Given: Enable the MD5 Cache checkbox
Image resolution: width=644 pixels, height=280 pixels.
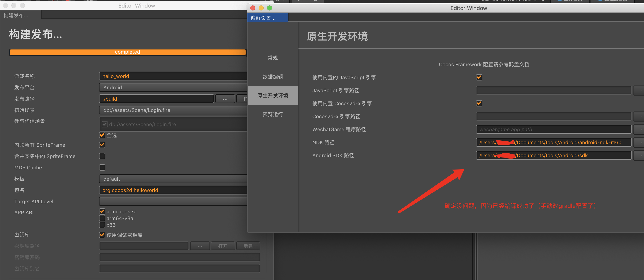Looking at the screenshot, I should pos(102,167).
